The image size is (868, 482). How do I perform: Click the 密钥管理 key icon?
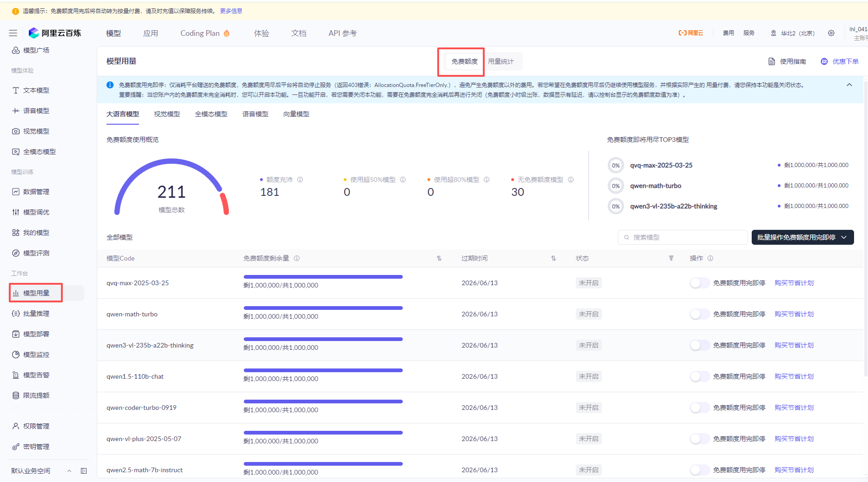click(16, 447)
